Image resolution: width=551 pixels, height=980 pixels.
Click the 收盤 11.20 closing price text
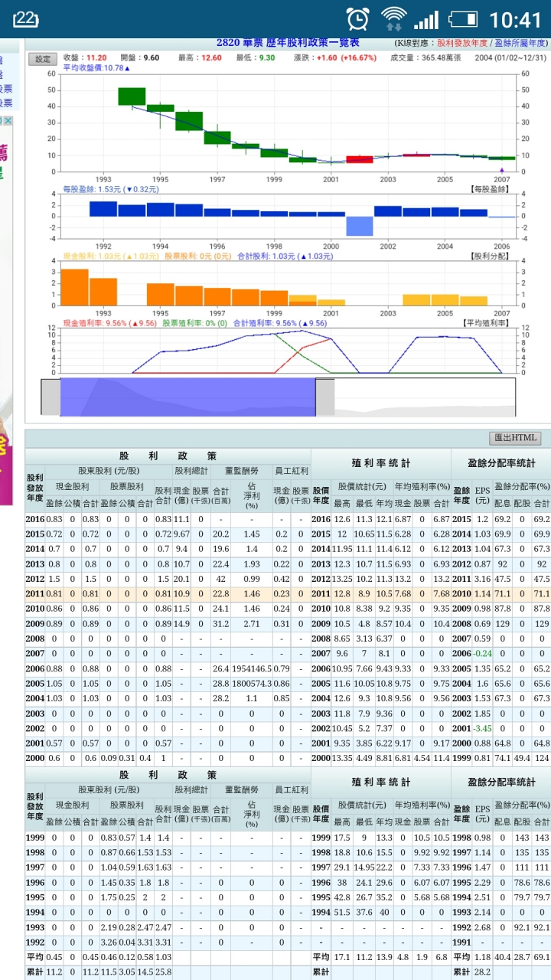click(85, 57)
